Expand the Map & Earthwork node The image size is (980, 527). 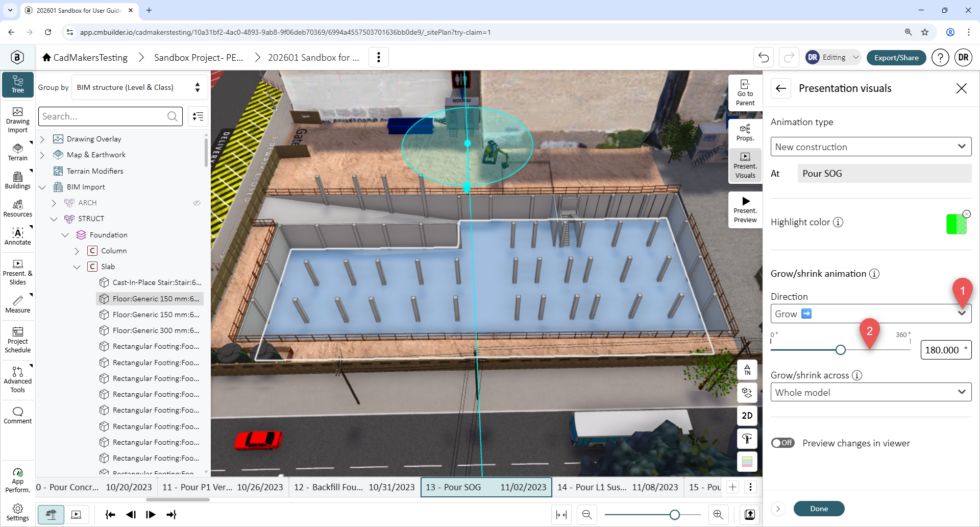coord(42,155)
